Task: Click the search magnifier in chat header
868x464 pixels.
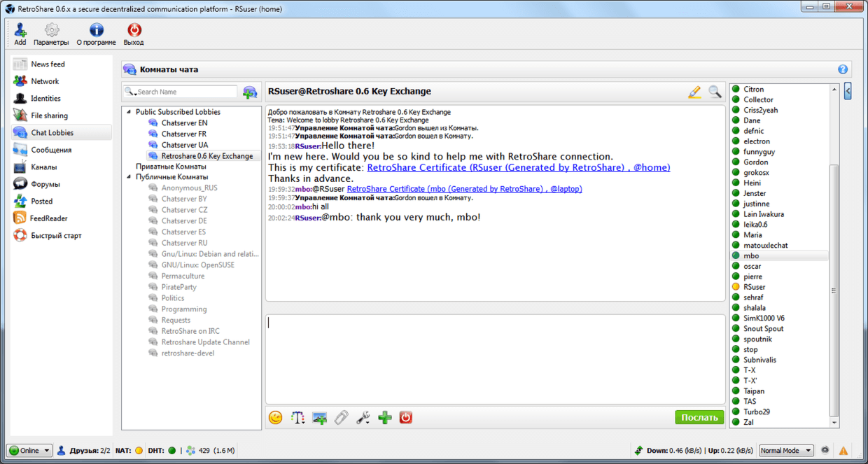Action: 714,92
